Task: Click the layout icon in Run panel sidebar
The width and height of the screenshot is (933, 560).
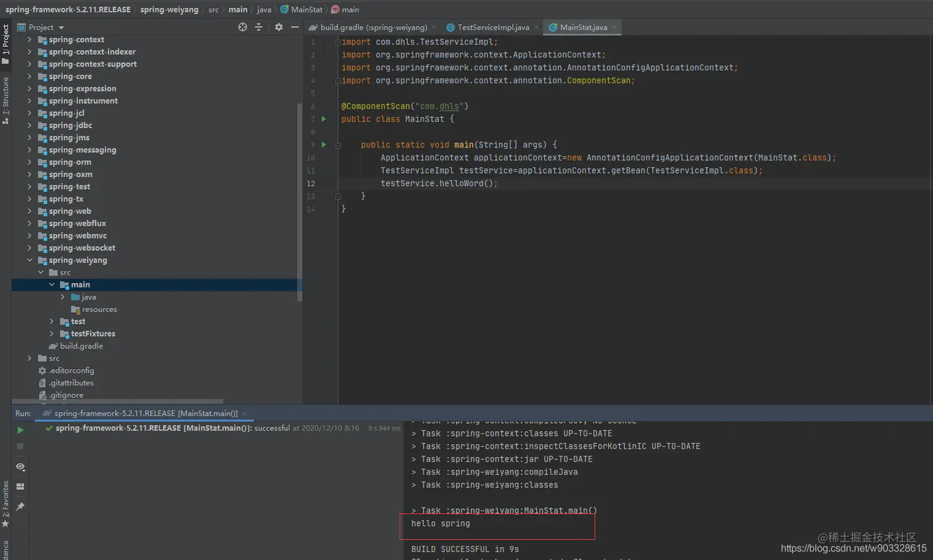Action: click(x=20, y=487)
